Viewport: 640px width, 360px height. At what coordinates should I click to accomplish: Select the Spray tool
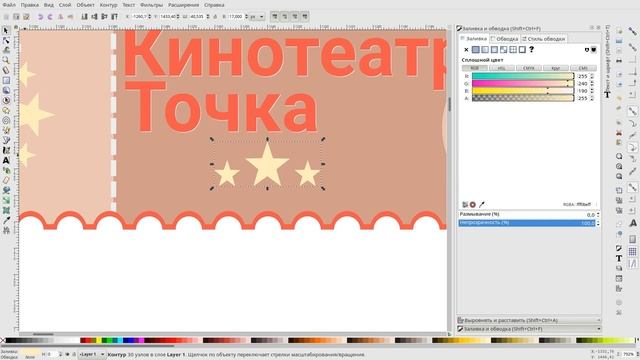6,170
